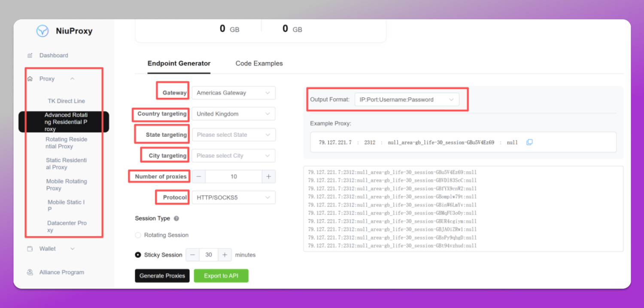Screen dimensions: 644x308
Task: Click the Wallet icon in sidebar
Action: [x=30, y=249]
